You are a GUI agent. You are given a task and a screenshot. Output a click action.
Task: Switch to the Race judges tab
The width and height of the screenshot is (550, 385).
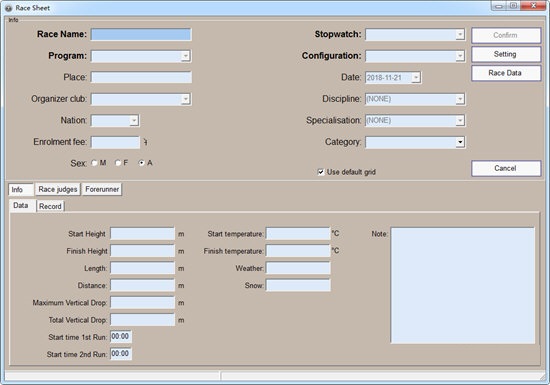click(58, 189)
